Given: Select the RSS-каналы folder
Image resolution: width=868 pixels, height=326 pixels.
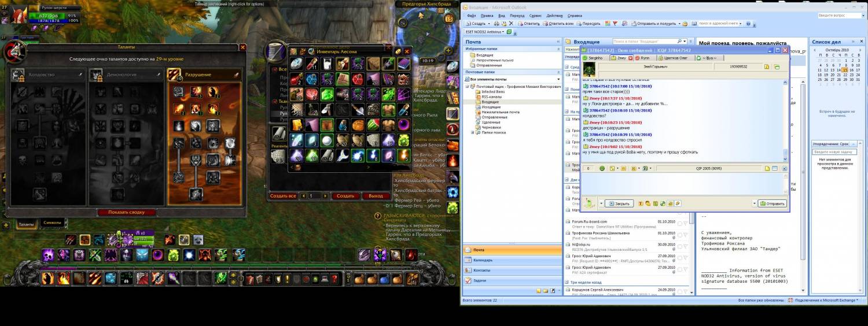Looking at the screenshot, I should [492, 97].
